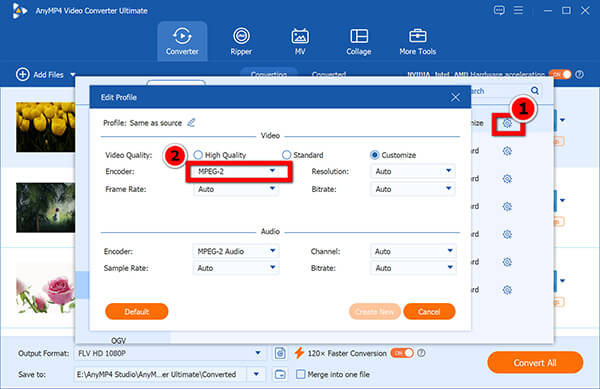
Task: Open the video Bitrate dropdown
Action: 413,189
